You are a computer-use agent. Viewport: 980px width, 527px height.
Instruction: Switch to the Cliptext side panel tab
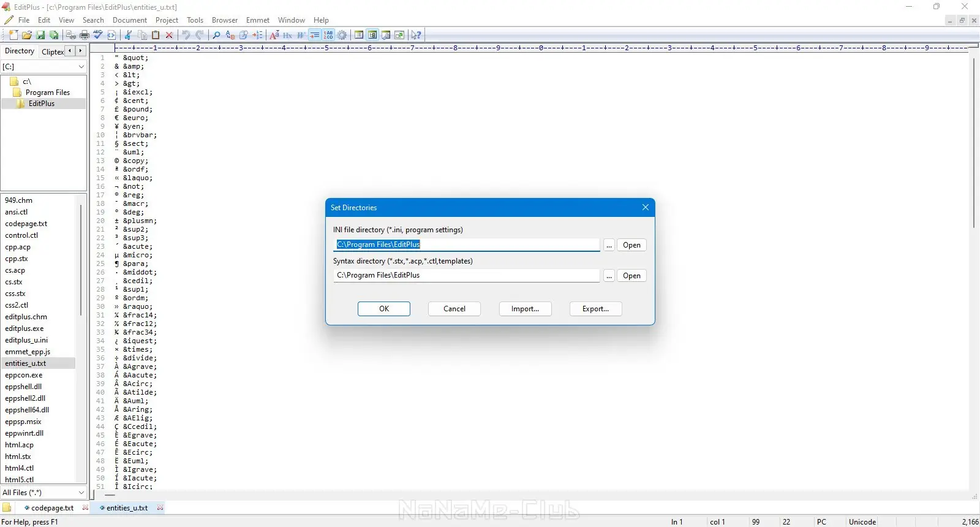point(53,51)
